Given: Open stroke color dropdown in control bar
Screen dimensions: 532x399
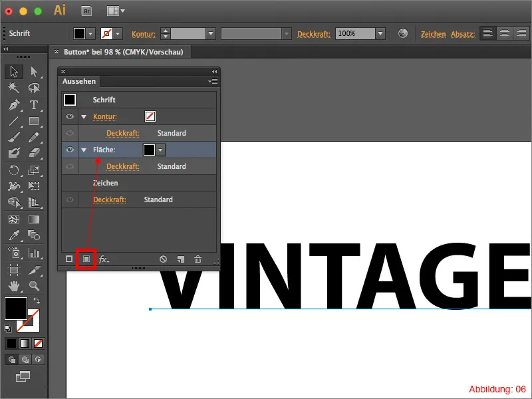Looking at the screenshot, I should 118,34.
